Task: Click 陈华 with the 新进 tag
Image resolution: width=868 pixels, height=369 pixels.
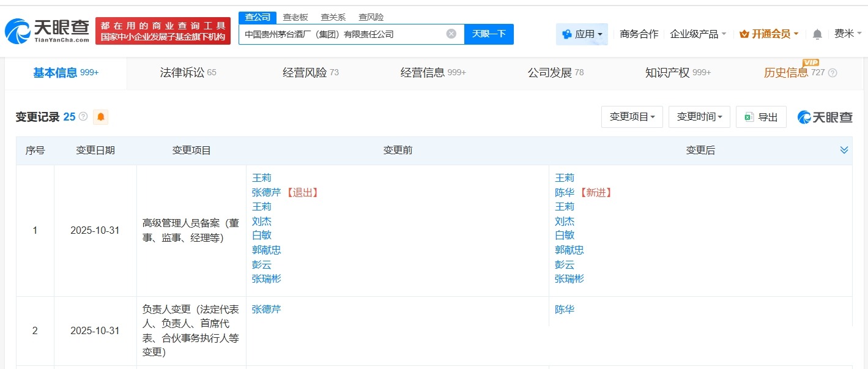Action: click(565, 192)
